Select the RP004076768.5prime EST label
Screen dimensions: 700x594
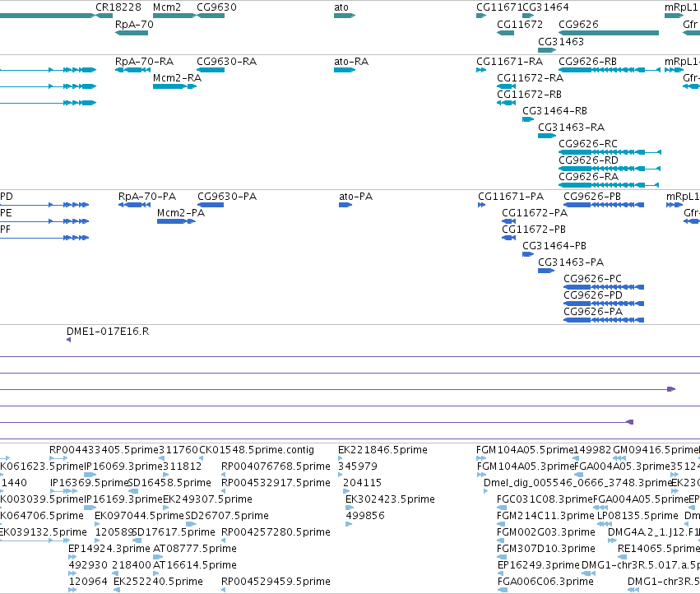pyautogui.click(x=276, y=466)
